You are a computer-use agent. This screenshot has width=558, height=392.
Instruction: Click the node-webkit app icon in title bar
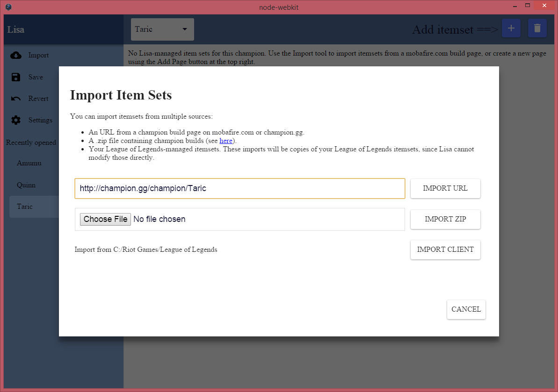coord(8,6)
